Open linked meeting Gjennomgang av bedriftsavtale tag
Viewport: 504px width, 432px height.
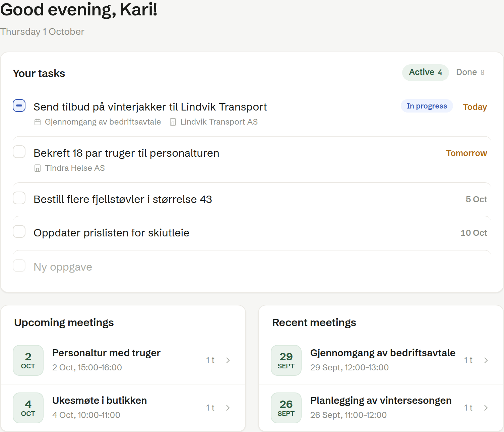click(103, 122)
